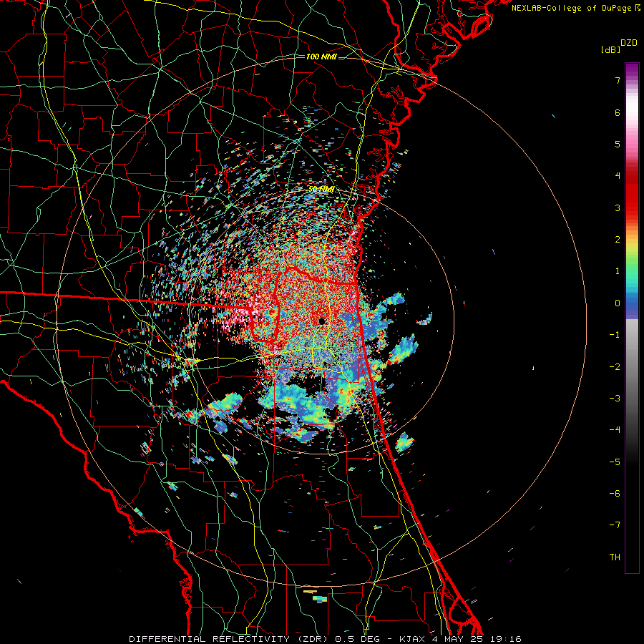Click the -3 value on the color scale
This screenshot has height=644, width=644.
point(615,399)
